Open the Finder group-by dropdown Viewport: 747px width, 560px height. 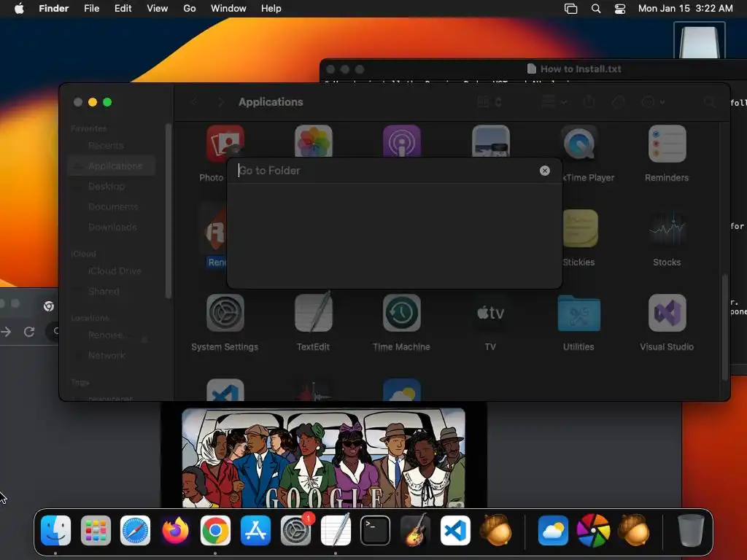click(554, 102)
